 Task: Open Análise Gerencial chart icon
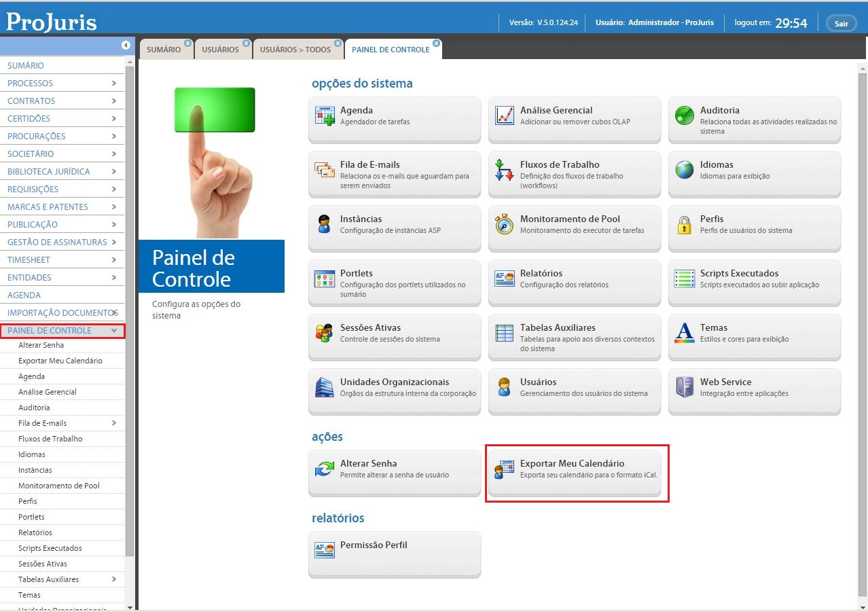[x=505, y=115]
